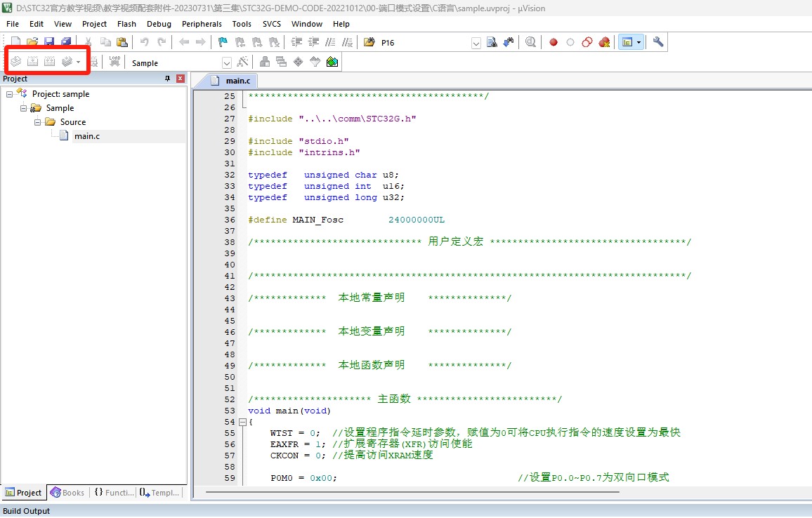The image size is (812, 518).
Task: Click the Manage Run-Time Environment diamond icon
Action: (299, 62)
